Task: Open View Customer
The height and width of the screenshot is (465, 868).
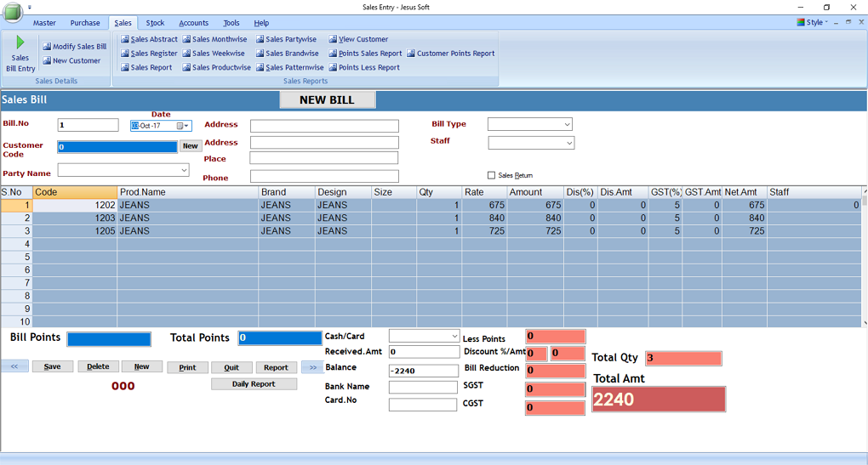Action: 358,39
